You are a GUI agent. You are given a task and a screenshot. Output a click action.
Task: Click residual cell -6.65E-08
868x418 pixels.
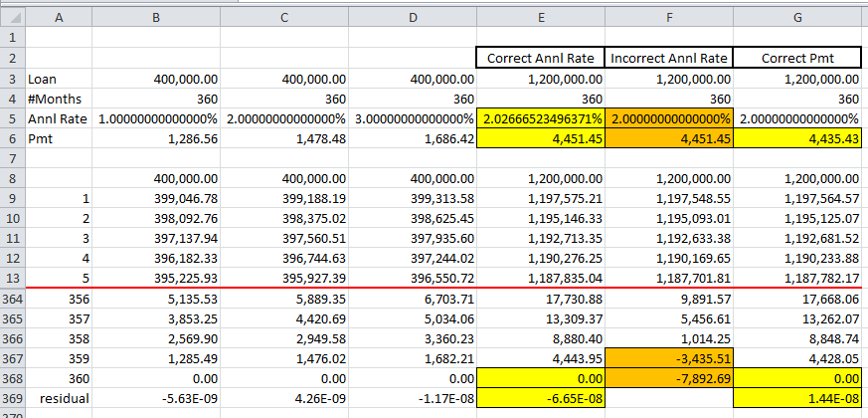point(541,399)
